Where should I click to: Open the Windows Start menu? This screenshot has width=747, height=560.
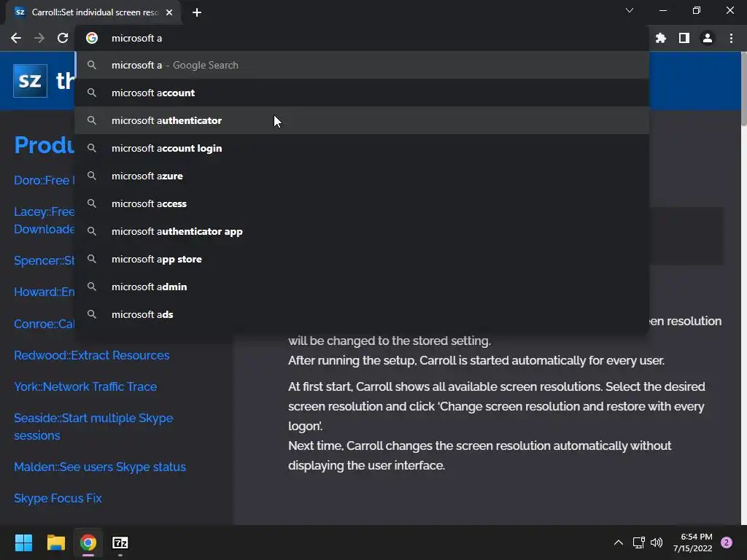point(23,542)
